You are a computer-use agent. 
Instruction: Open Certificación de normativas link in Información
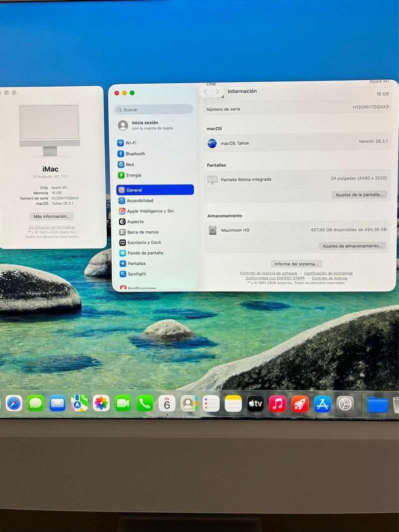[x=329, y=273]
